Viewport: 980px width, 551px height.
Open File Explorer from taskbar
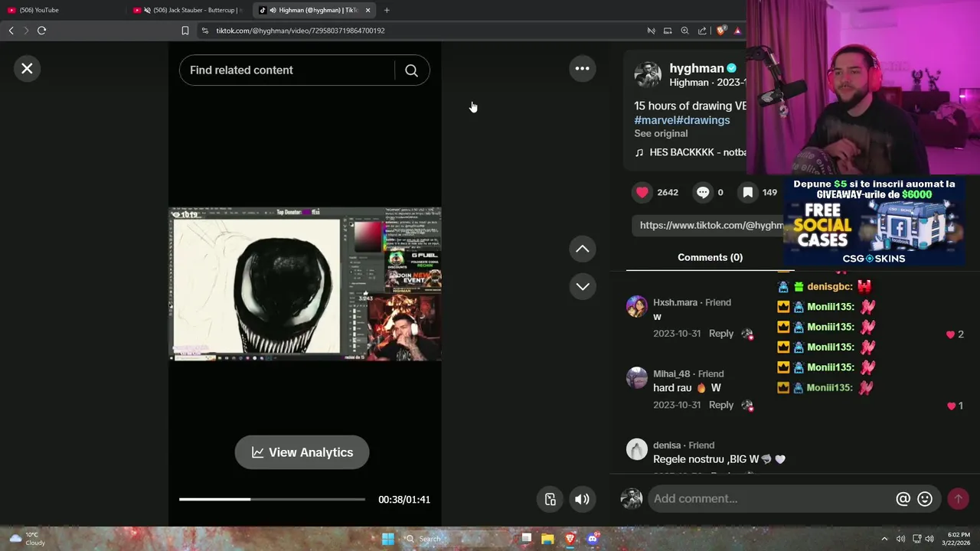click(x=547, y=539)
